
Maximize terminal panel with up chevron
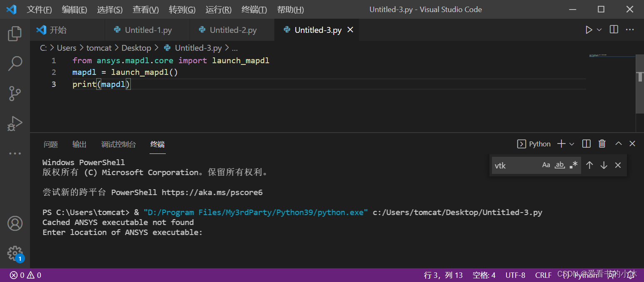619,144
